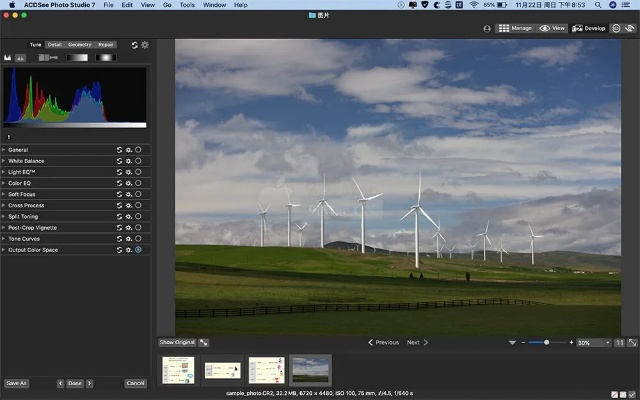
Task: Click the user account profile icon
Action: tap(487, 29)
